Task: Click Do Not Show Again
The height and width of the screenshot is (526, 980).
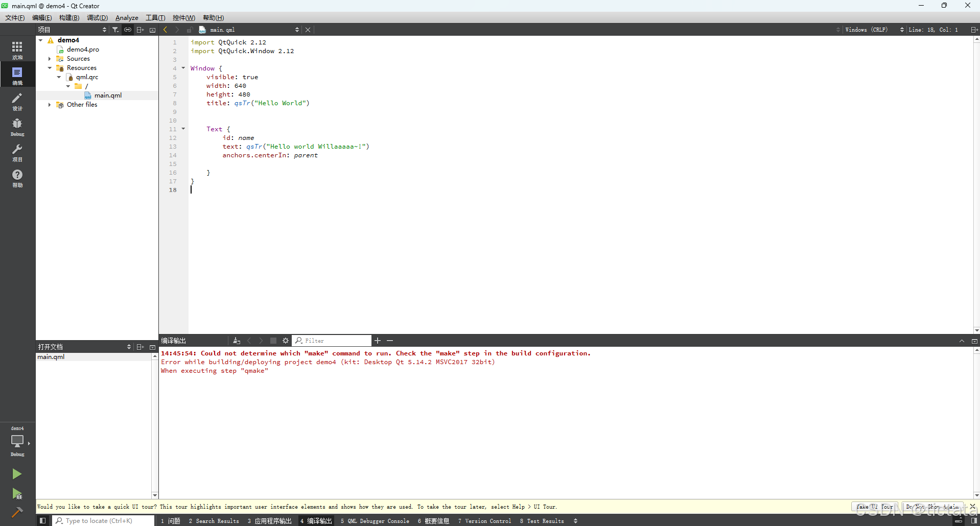Action: click(x=932, y=507)
